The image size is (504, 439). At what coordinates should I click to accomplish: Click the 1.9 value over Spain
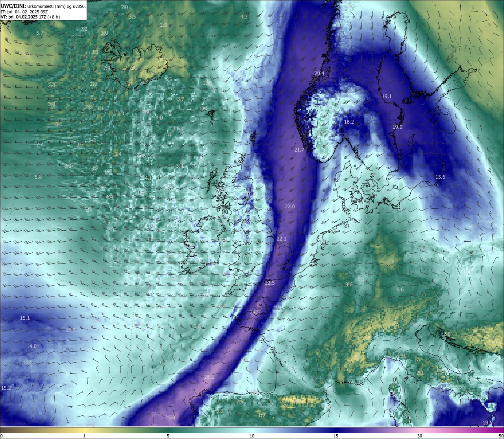(x=262, y=415)
